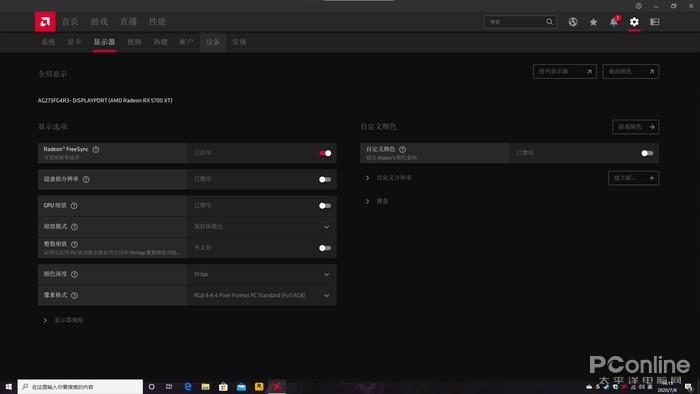Viewport: 700px width, 394px height.
Task: Click the search magnifier icon
Action: click(549, 22)
